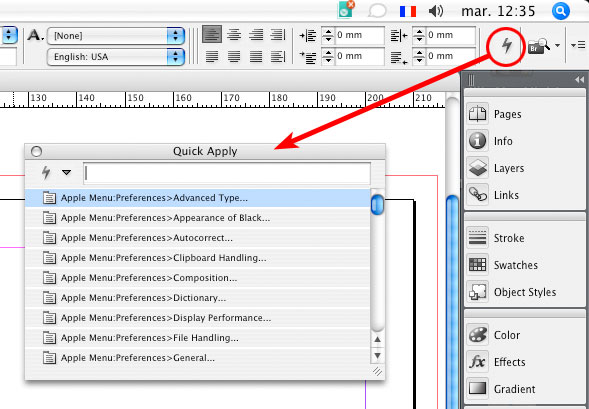This screenshot has height=409, width=589.
Task: Toggle Align away from spine alignment
Action: pos(278,57)
